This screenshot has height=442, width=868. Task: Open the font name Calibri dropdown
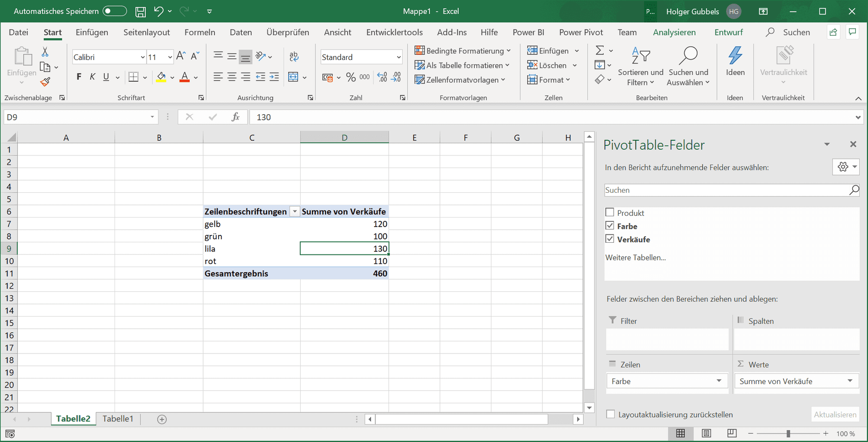142,57
